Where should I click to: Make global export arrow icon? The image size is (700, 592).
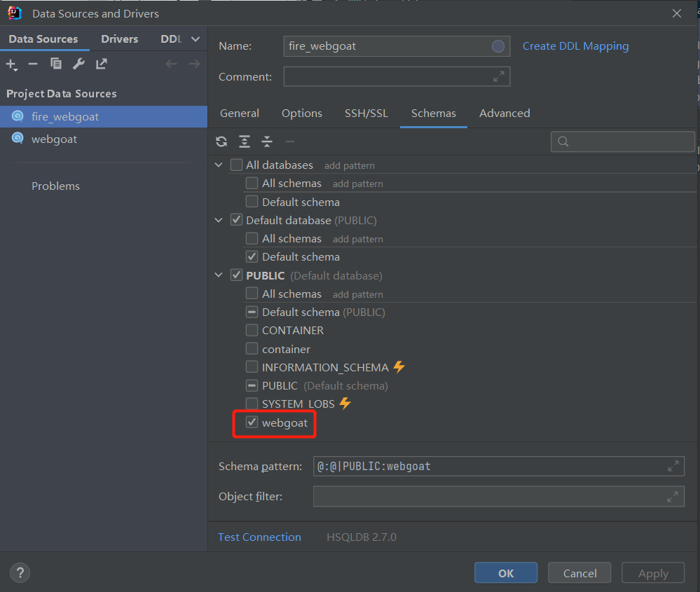tap(102, 64)
